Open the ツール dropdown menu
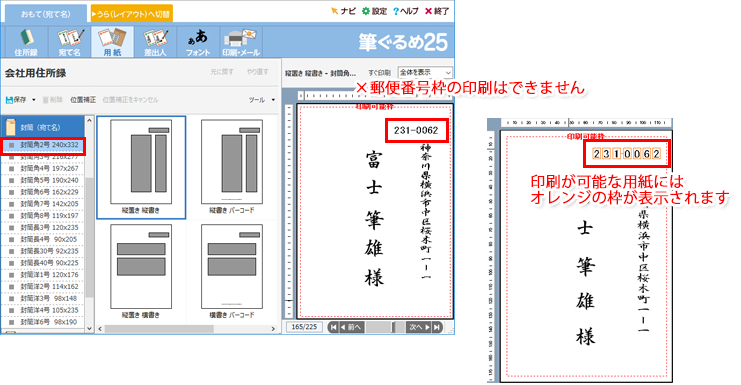 pos(262,100)
